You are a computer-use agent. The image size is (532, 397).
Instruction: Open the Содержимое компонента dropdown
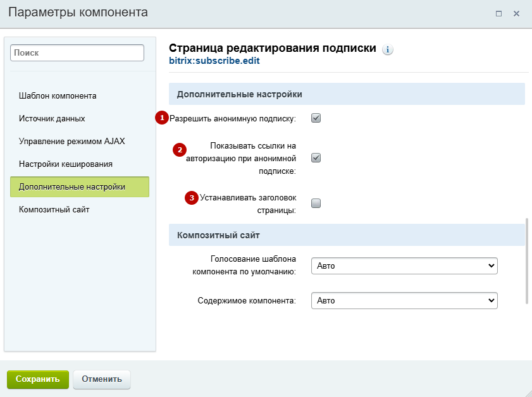point(404,300)
